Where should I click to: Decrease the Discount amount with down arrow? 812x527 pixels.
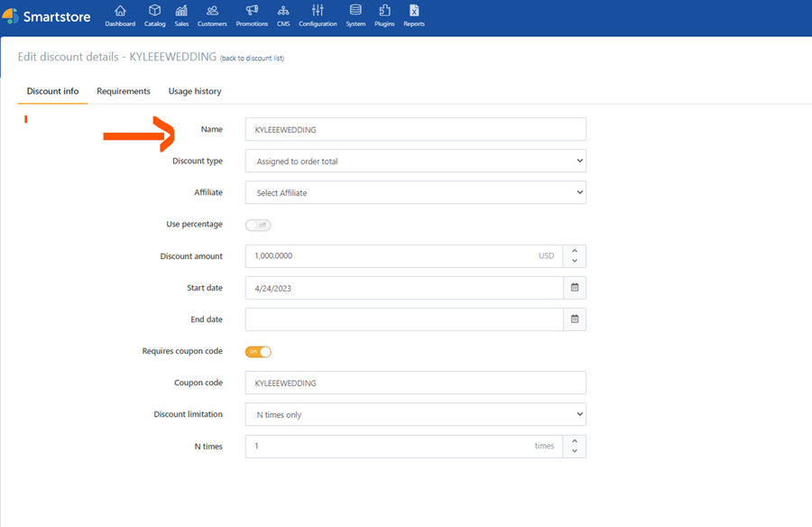pyautogui.click(x=575, y=261)
